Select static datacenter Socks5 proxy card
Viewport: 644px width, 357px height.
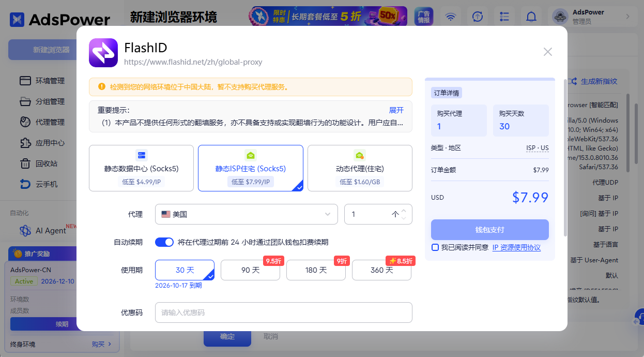(x=142, y=168)
